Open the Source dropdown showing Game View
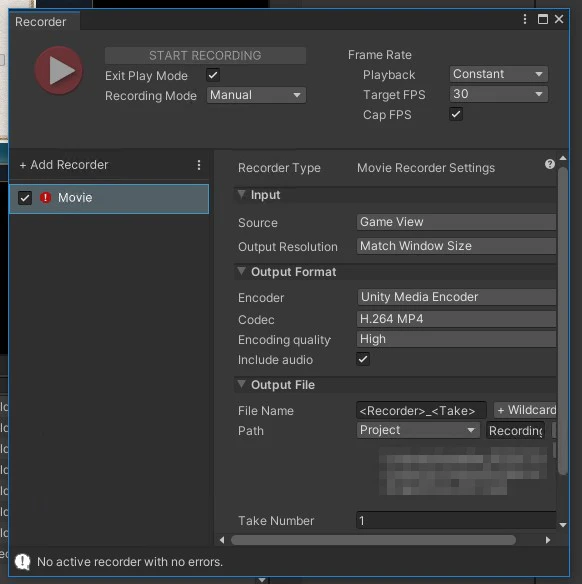The image size is (582, 584). point(456,222)
